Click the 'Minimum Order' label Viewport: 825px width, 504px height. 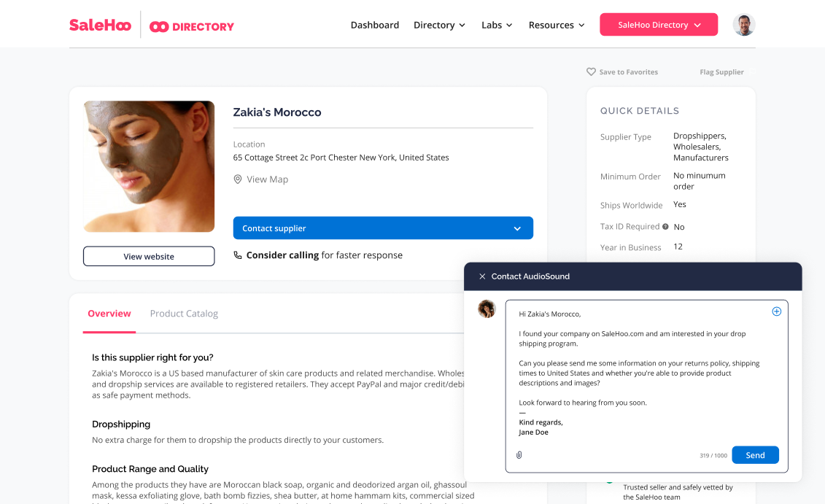tap(630, 177)
